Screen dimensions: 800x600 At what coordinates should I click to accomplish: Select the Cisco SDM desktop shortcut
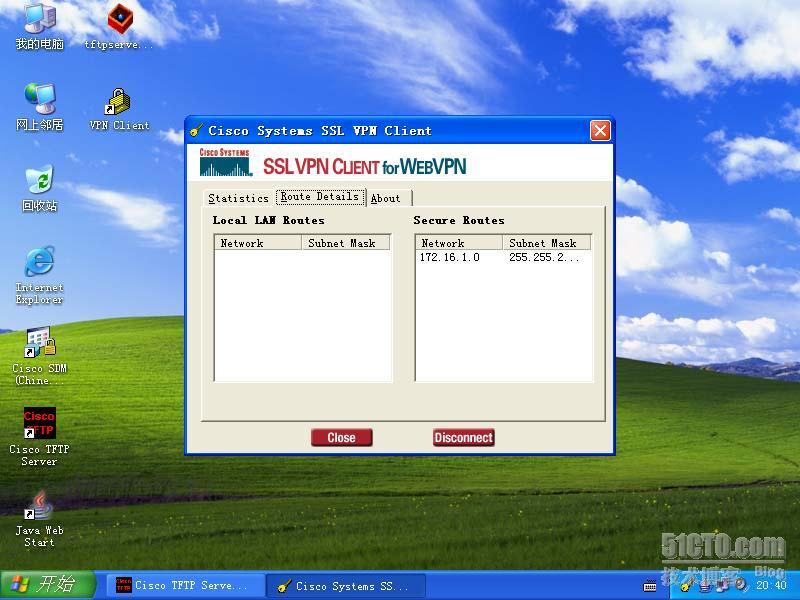pyautogui.click(x=40, y=356)
